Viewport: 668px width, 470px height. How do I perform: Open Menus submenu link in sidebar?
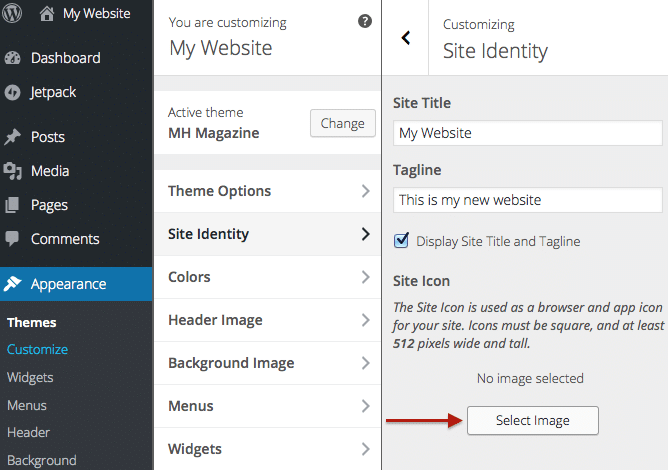point(27,405)
